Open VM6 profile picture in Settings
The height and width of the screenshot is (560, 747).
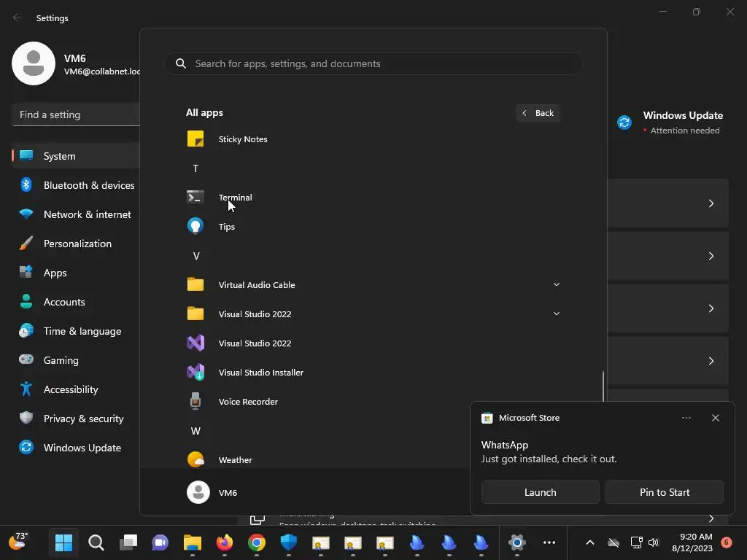click(34, 63)
